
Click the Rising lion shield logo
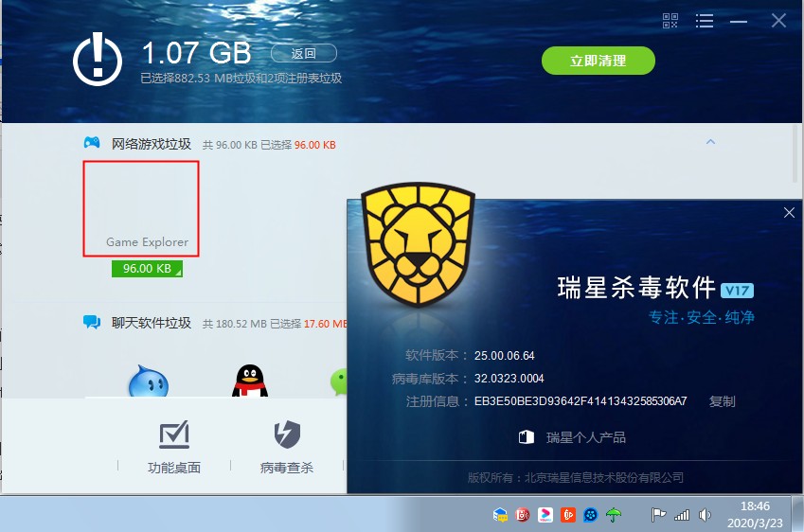pyautogui.click(x=418, y=244)
